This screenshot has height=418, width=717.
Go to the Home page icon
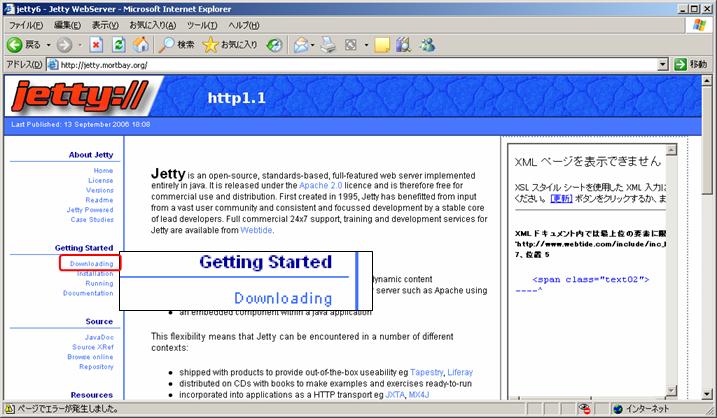(x=141, y=44)
